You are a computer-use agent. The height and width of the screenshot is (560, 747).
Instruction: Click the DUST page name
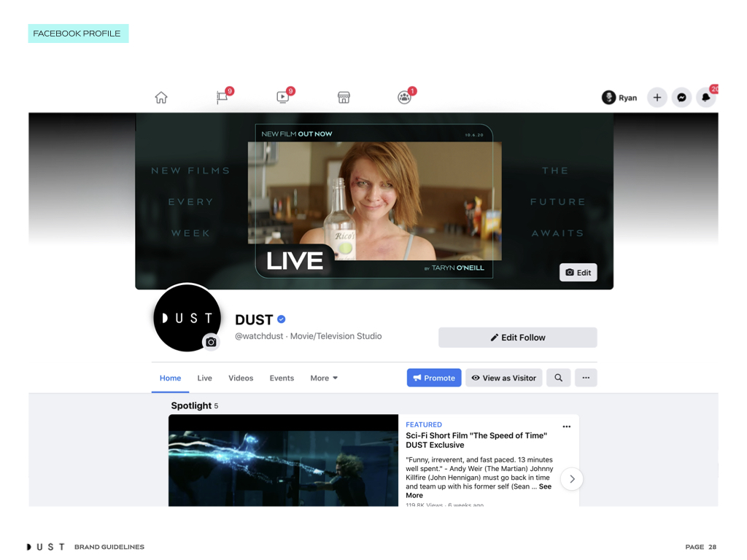click(254, 319)
